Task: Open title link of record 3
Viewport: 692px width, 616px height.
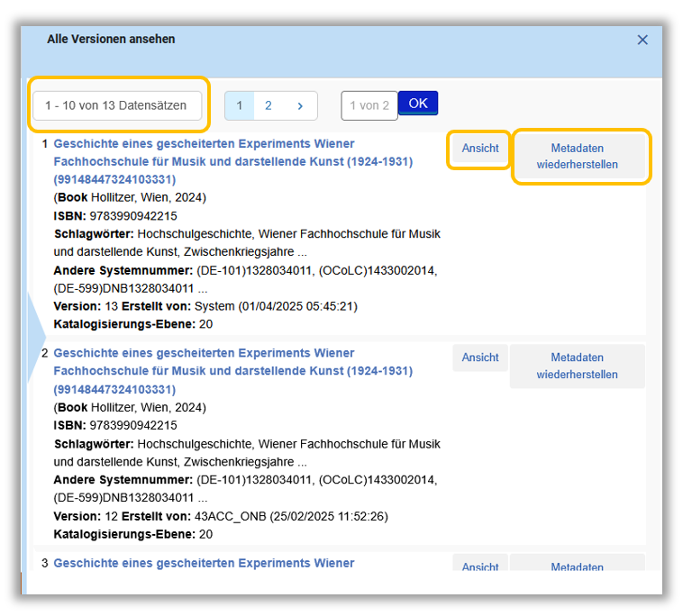Action: click(204, 564)
